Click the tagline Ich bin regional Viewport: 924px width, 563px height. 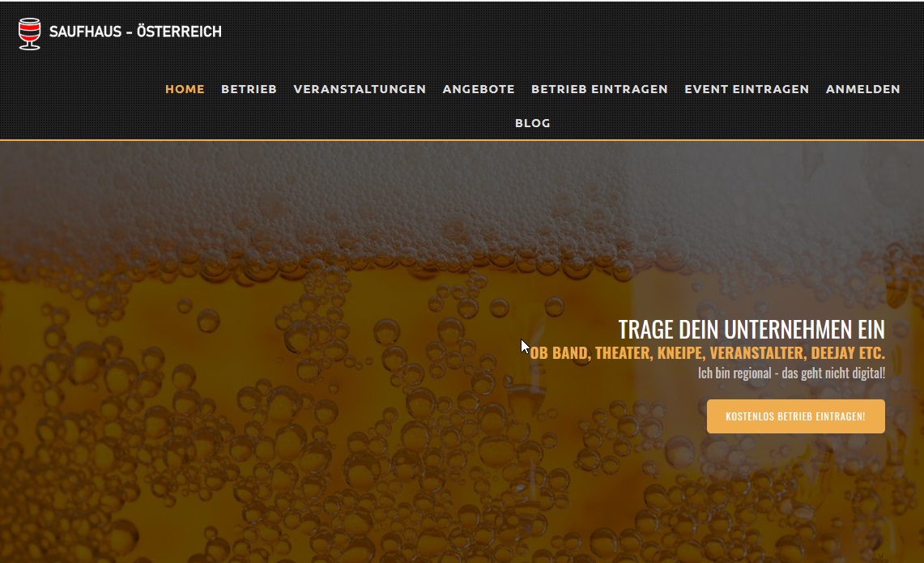click(792, 373)
